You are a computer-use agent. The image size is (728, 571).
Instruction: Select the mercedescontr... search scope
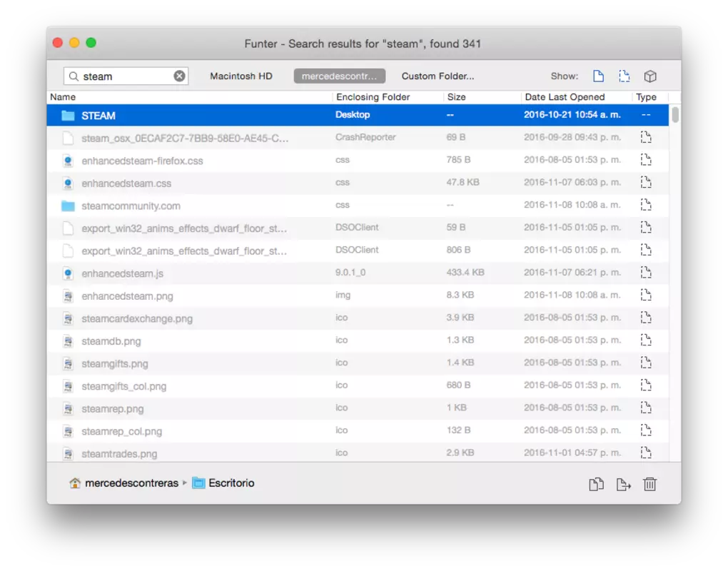(x=340, y=76)
